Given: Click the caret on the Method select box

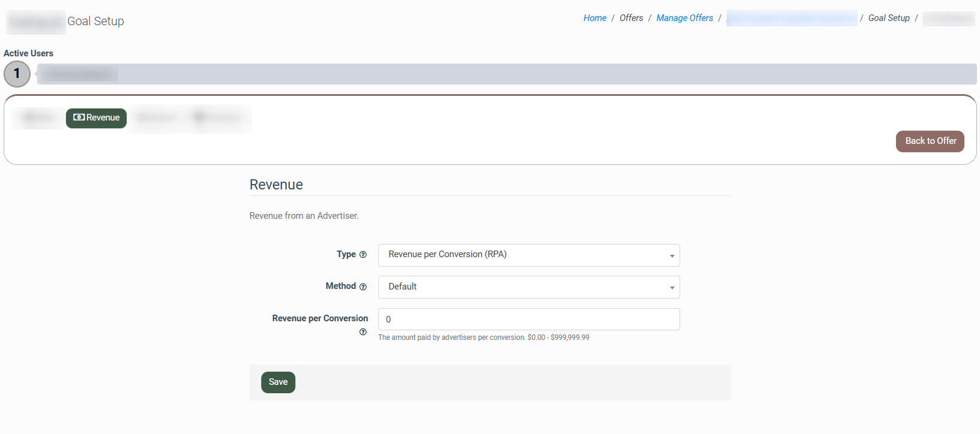Looking at the screenshot, I should pos(672,288).
